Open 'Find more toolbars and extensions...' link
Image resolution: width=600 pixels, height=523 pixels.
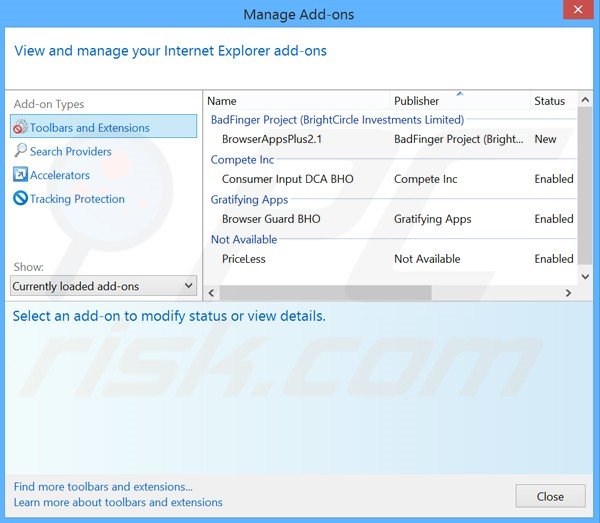pos(103,487)
